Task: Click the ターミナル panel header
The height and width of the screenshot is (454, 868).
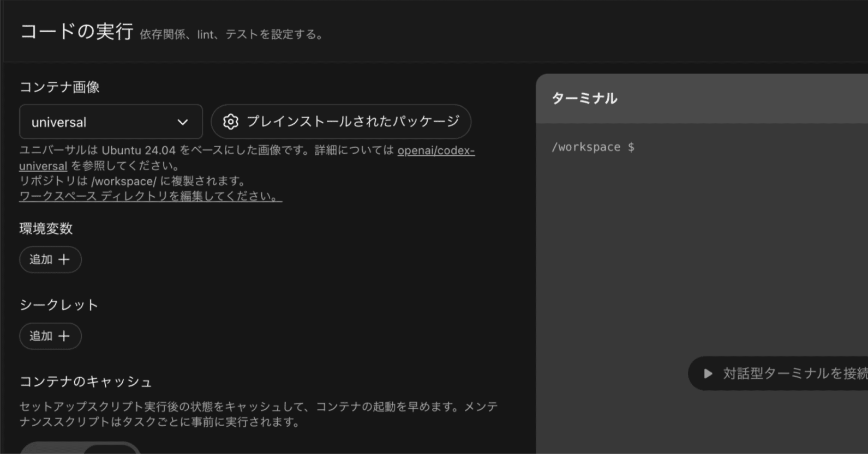Action: click(x=702, y=99)
